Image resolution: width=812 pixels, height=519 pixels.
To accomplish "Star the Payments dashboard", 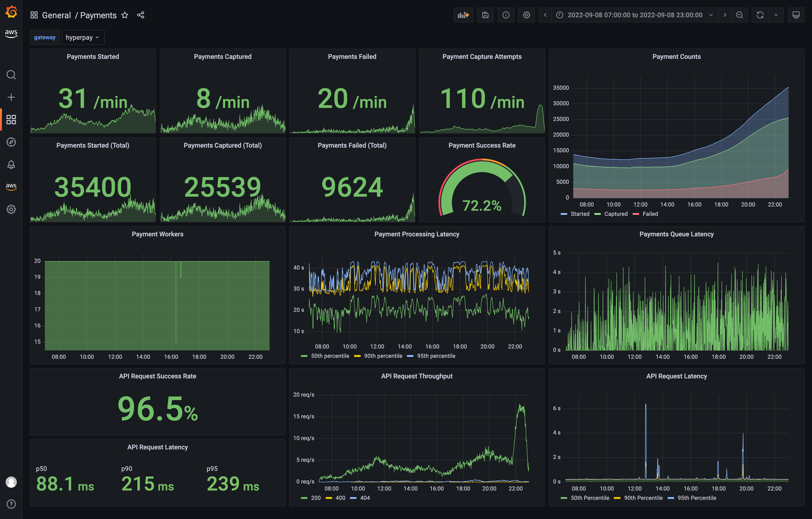I will [125, 15].
